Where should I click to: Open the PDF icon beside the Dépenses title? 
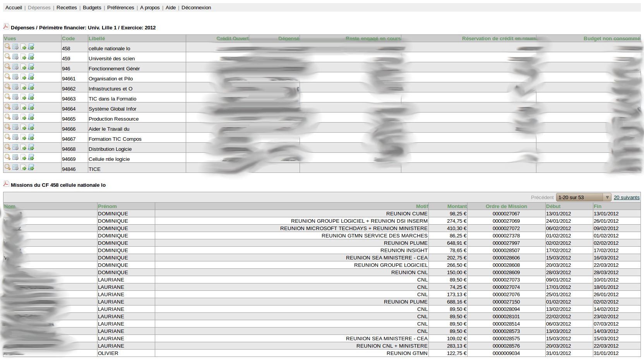coord(6,27)
